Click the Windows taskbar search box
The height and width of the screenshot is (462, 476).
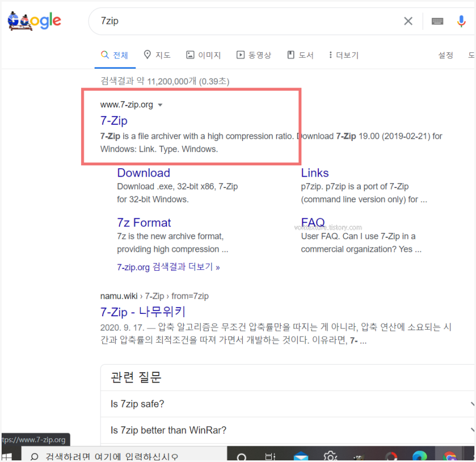coord(124,454)
